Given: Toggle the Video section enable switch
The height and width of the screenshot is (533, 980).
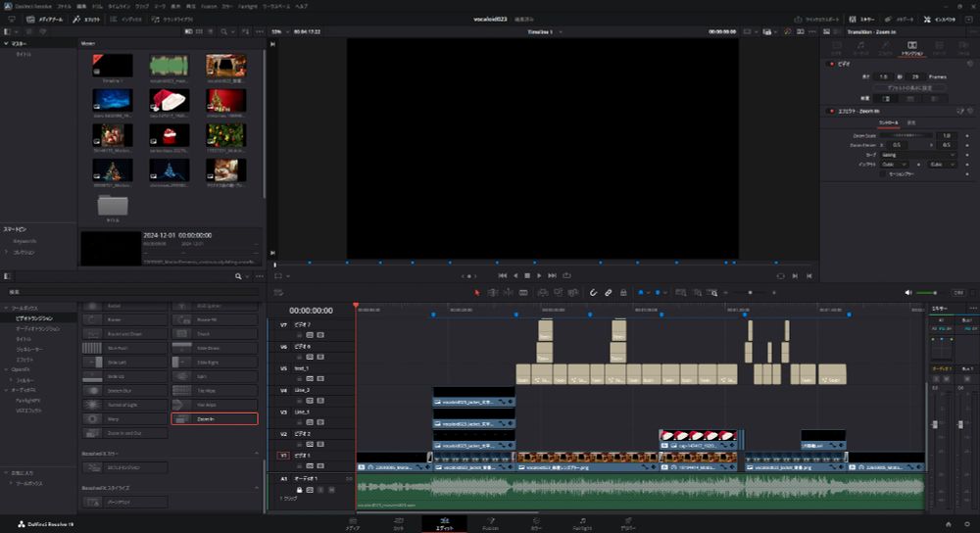Looking at the screenshot, I should (832, 64).
